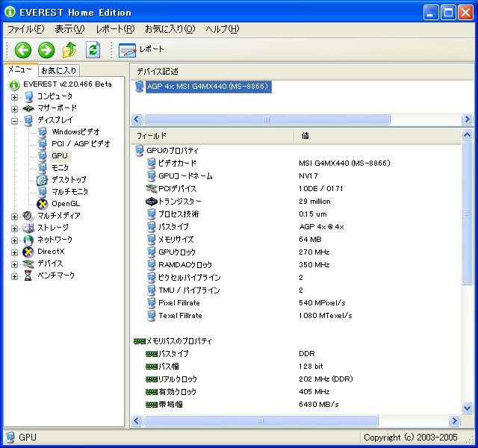Image resolution: width=478 pixels, height=448 pixels.
Task: Click the ベンチマーク hourglass icon
Action: pos(28,276)
